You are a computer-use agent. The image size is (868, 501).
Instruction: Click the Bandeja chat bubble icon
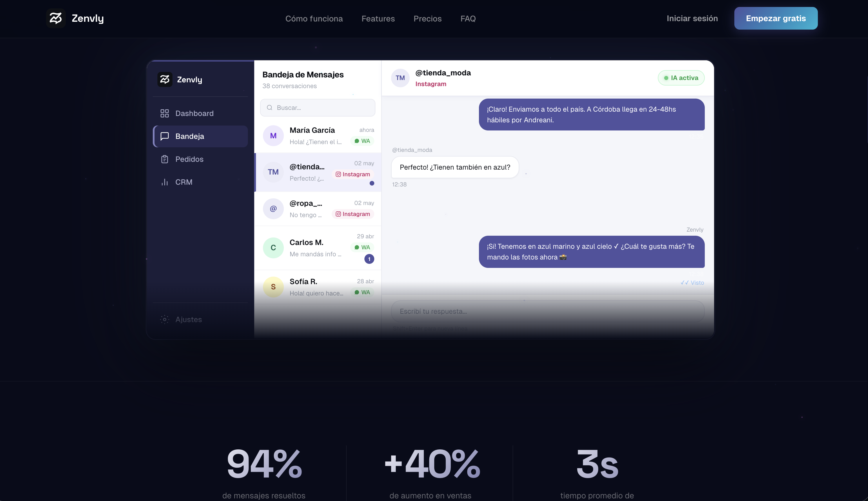(x=164, y=136)
